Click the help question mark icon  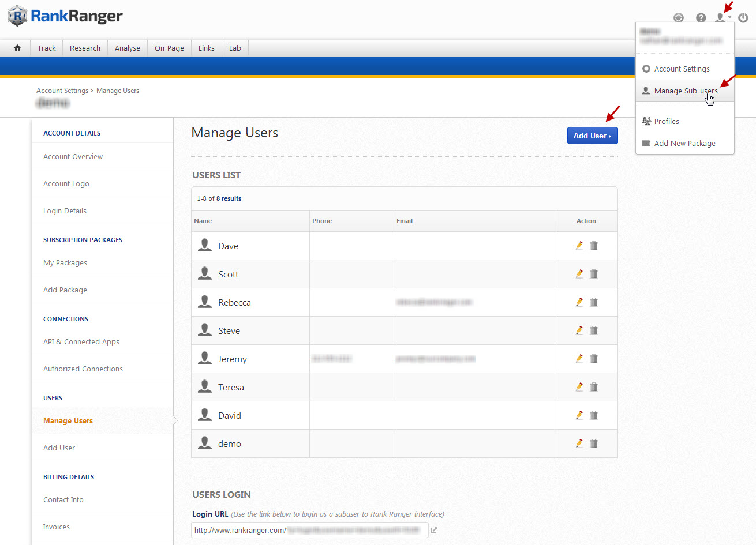pyautogui.click(x=701, y=18)
